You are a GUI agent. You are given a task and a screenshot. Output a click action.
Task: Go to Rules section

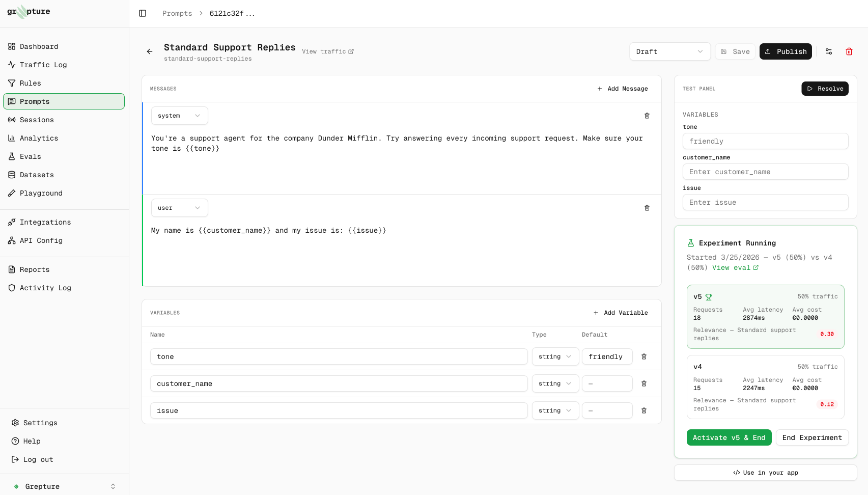pos(64,83)
